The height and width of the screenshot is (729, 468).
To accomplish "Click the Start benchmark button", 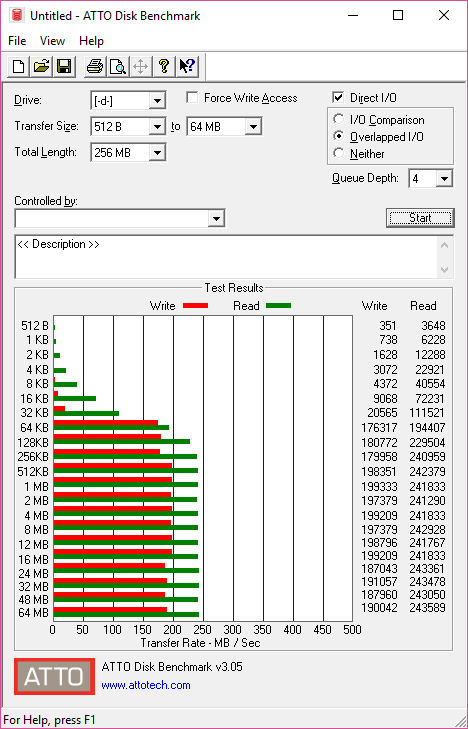I will click(x=420, y=218).
